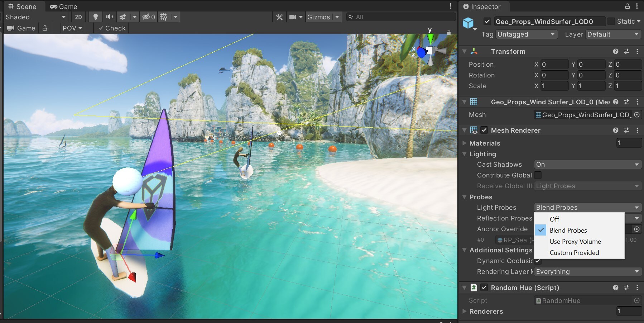Viewport: 644px width, 323px height.
Task: Open component tools wrench icon
Action: (279, 17)
